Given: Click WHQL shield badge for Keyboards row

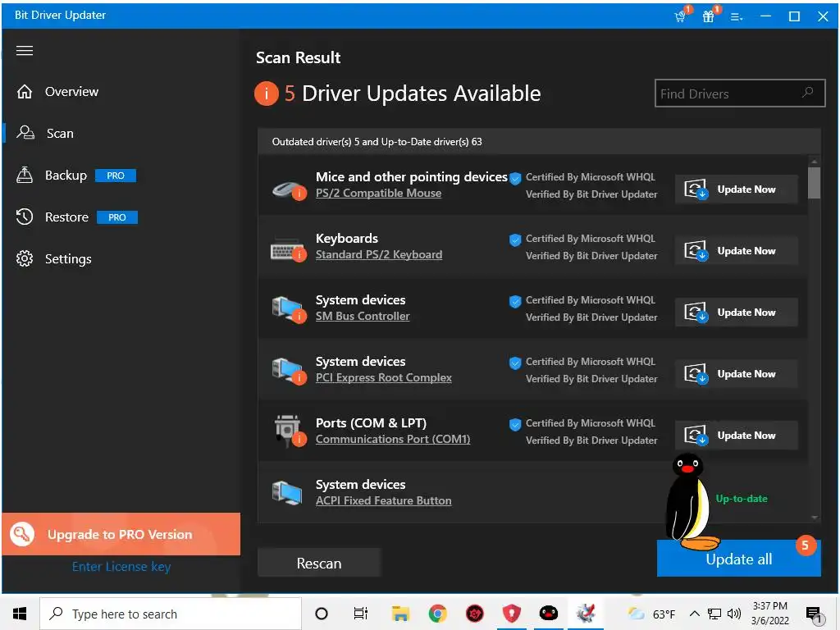Looking at the screenshot, I should (515, 240).
